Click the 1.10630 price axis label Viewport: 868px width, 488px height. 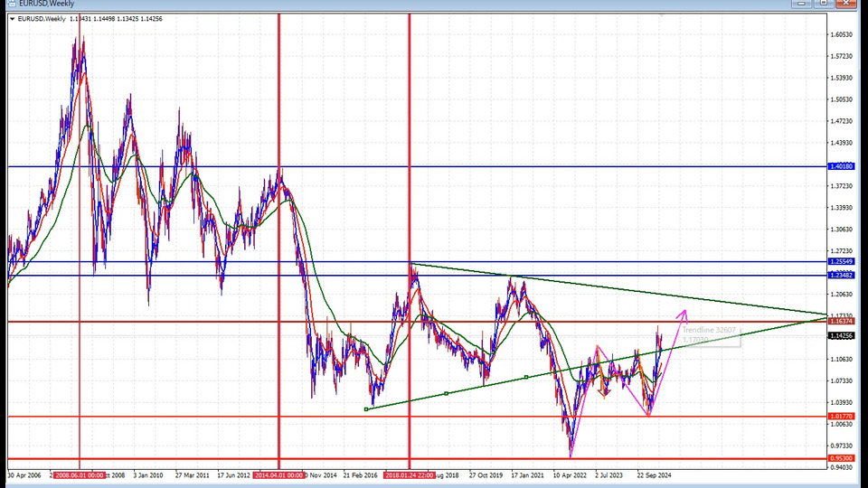(x=841, y=359)
